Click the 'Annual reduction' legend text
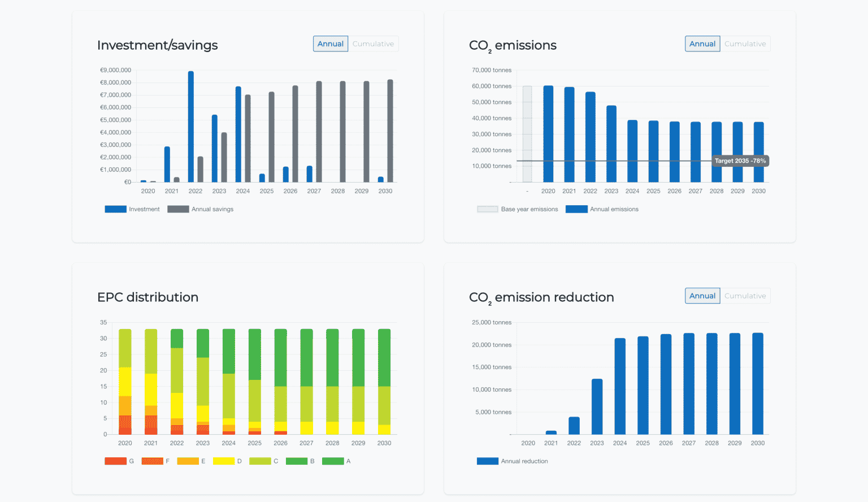Viewport: 868px width, 502px height. (x=524, y=461)
